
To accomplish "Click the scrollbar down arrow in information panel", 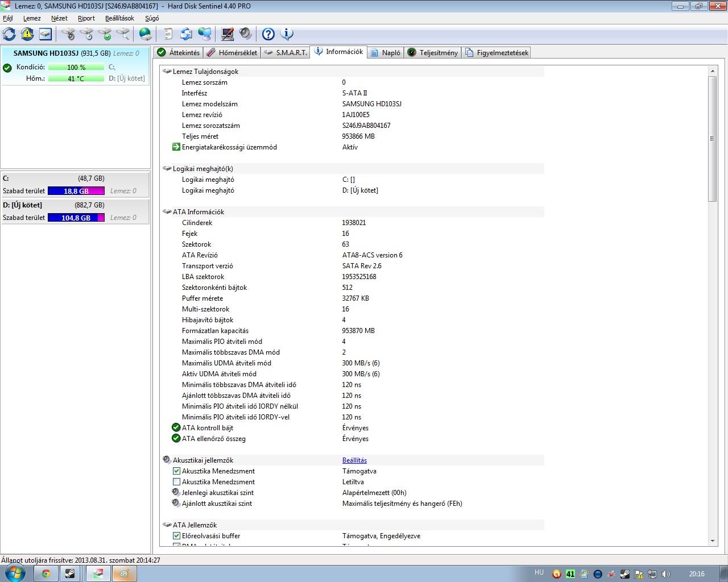I will (x=712, y=542).
